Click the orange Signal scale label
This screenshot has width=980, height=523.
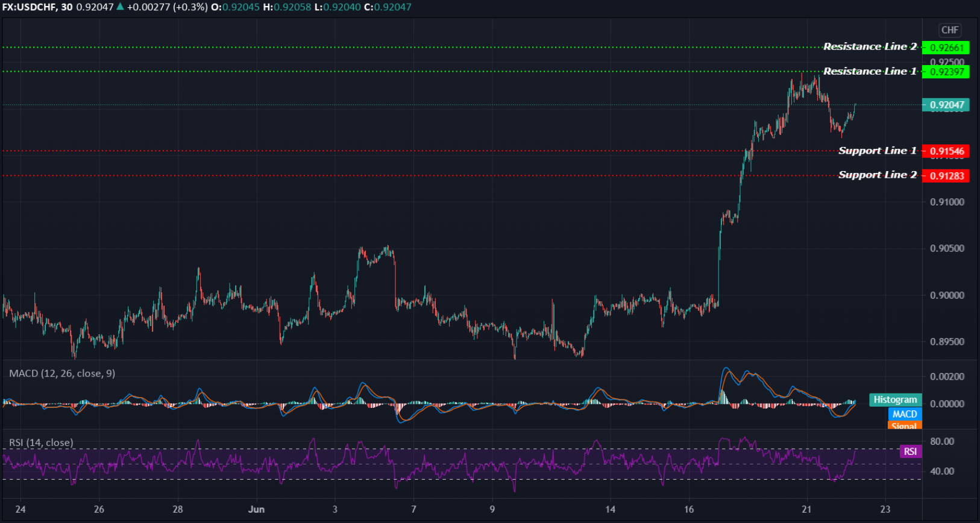pos(905,425)
